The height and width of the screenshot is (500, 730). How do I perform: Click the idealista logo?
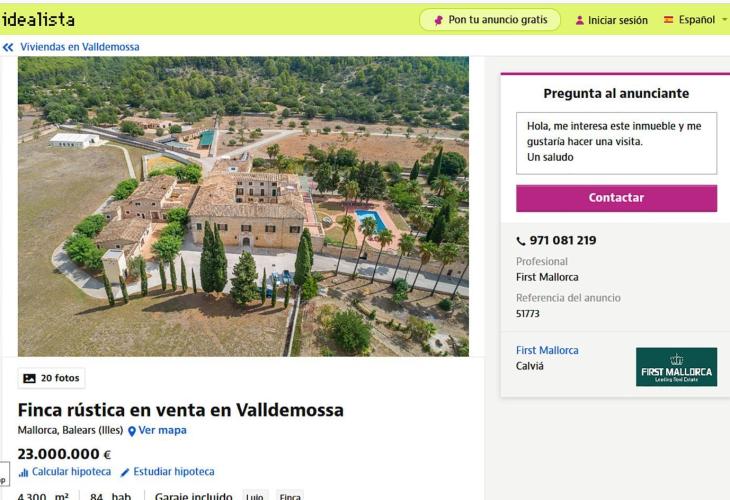click(38, 20)
